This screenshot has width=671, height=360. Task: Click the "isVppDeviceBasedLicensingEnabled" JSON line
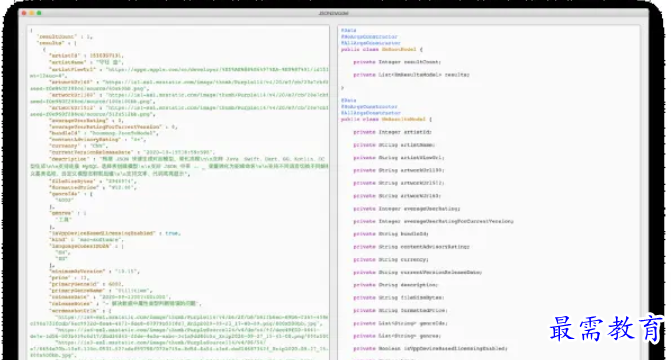[x=115, y=233]
